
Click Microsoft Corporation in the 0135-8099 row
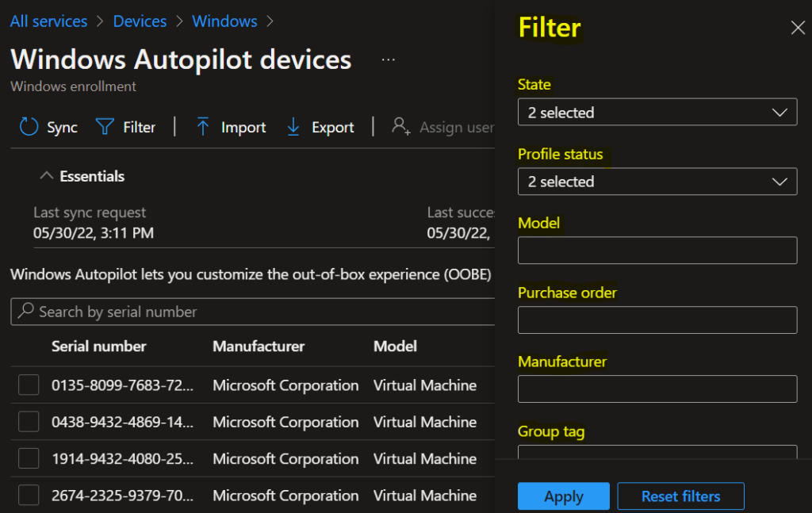click(285, 385)
